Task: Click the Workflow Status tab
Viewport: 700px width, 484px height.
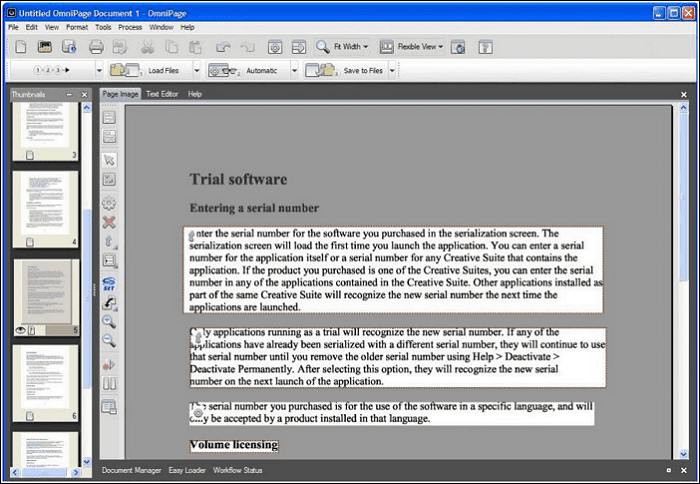Action: 238,470
